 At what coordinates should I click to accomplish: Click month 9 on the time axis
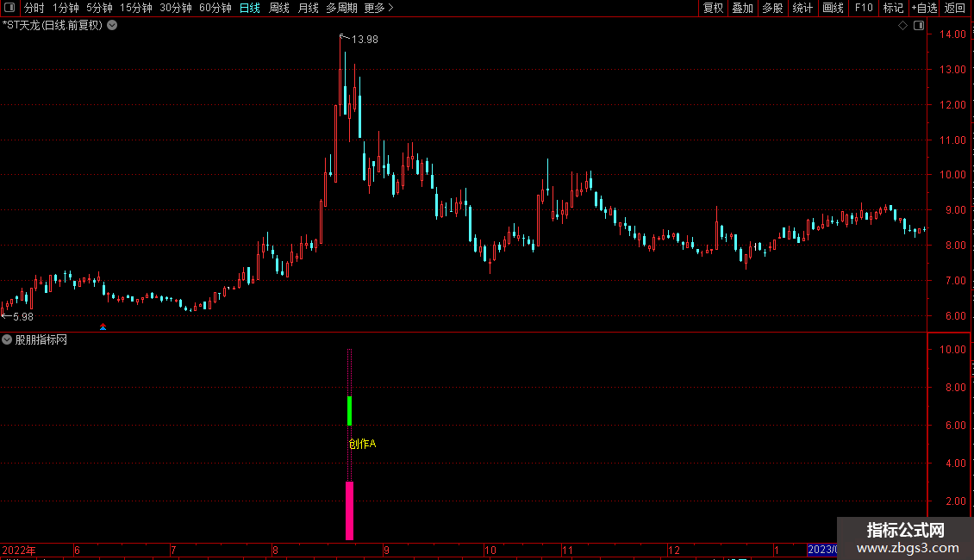click(386, 550)
